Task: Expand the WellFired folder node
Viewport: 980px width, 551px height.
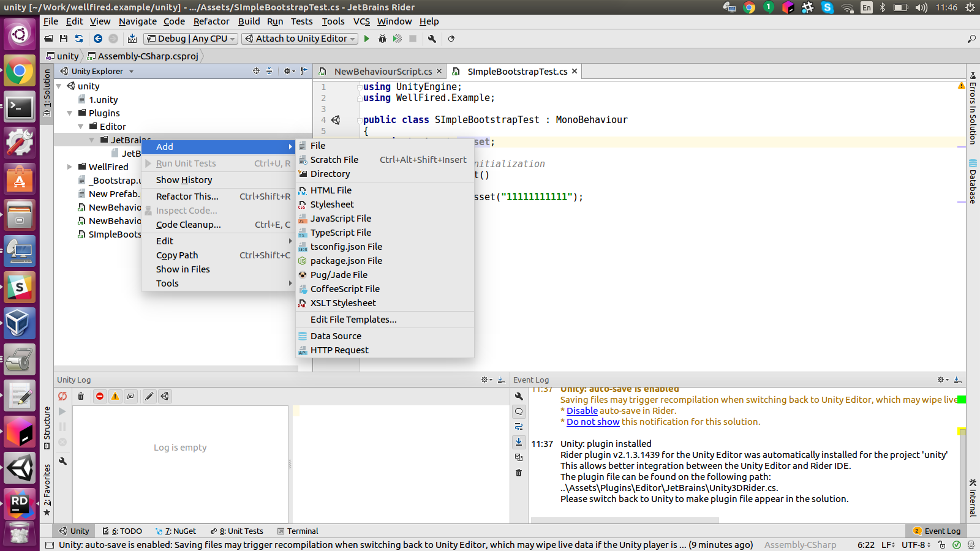Action: [70, 167]
